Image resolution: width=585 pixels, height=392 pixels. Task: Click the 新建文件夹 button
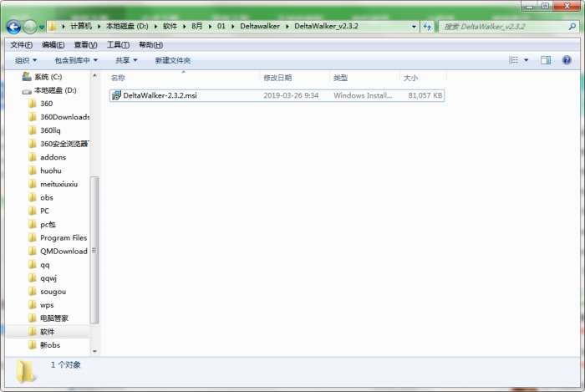pyautogui.click(x=173, y=60)
